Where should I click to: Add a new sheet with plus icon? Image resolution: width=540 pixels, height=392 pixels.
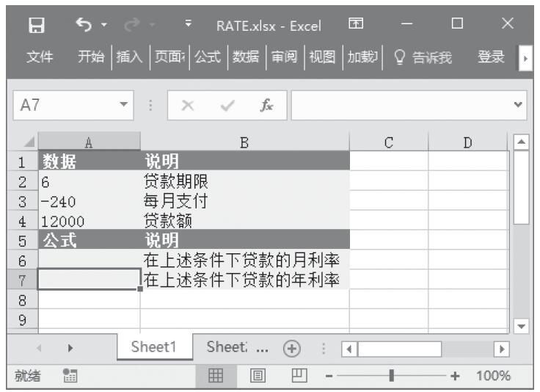[292, 348]
